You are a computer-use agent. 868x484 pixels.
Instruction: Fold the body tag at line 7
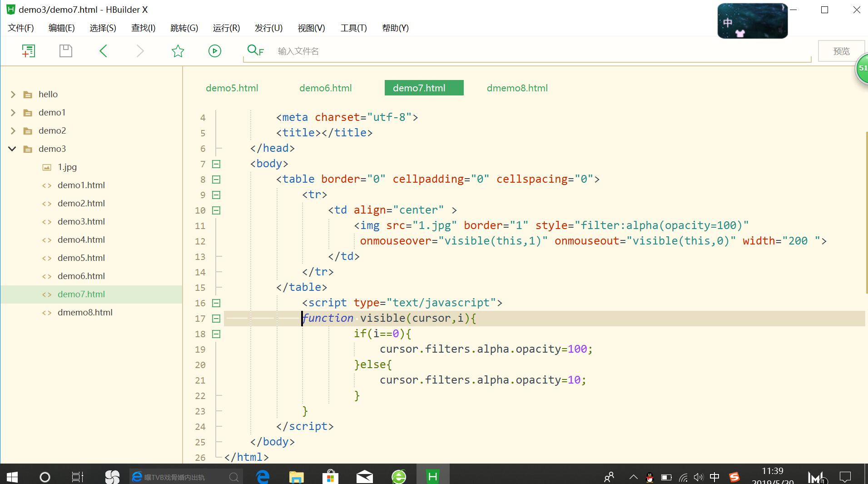tap(216, 164)
